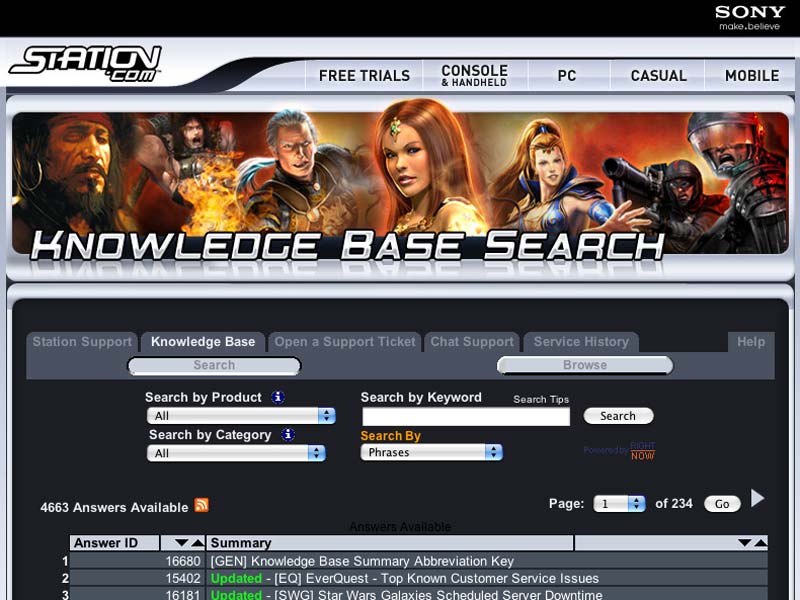Open the Search Tips link

[x=541, y=399]
